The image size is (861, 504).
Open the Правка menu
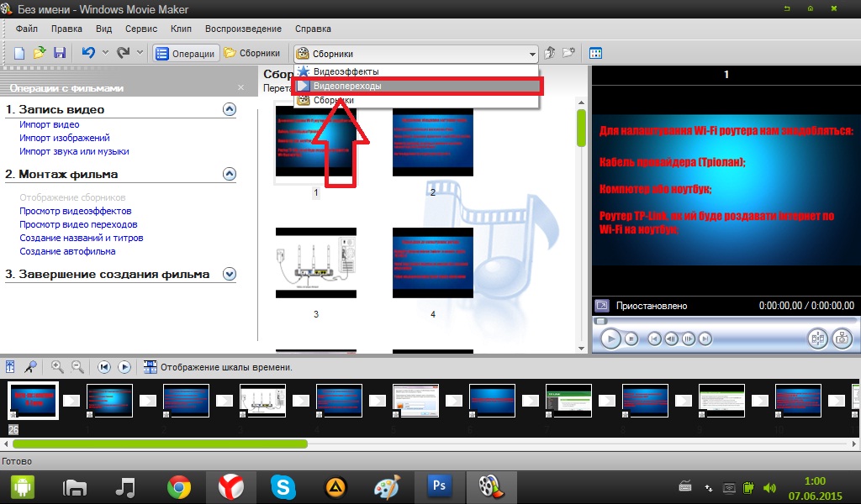tap(66, 29)
